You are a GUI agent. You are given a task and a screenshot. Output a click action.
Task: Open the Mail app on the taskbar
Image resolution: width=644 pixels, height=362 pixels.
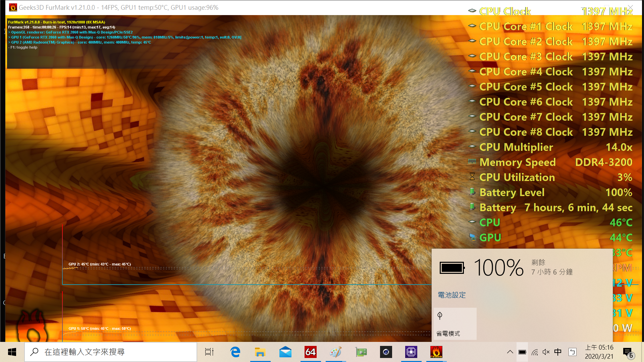click(x=285, y=352)
